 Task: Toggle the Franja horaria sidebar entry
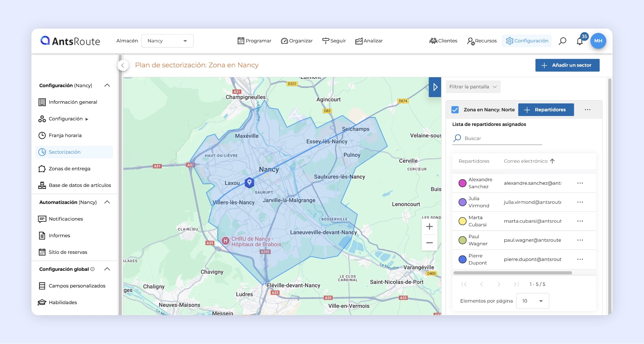point(65,135)
